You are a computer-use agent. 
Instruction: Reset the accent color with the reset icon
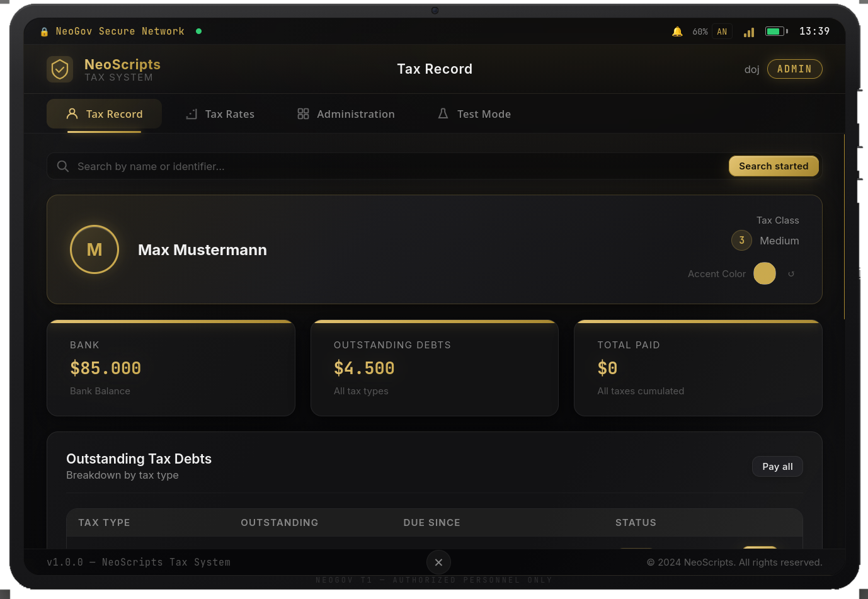pyautogui.click(x=791, y=274)
